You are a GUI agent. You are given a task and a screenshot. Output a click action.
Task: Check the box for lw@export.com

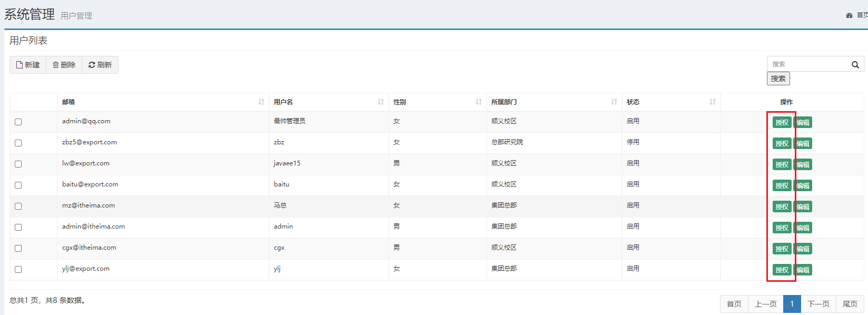pyautogui.click(x=18, y=164)
